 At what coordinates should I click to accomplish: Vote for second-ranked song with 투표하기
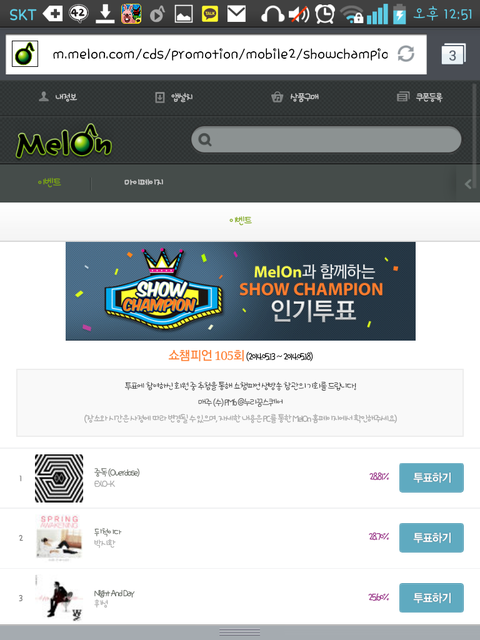pos(431,538)
